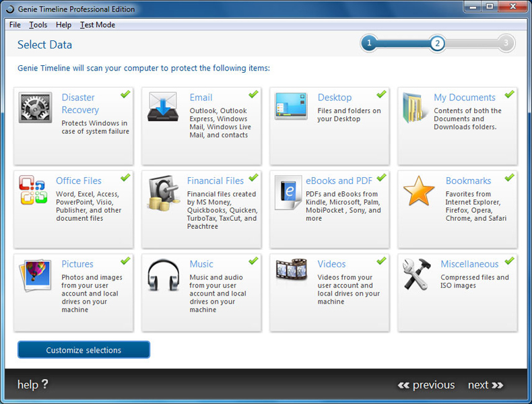Click the help question mark icon
532x404 pixels.
[45, 384]
